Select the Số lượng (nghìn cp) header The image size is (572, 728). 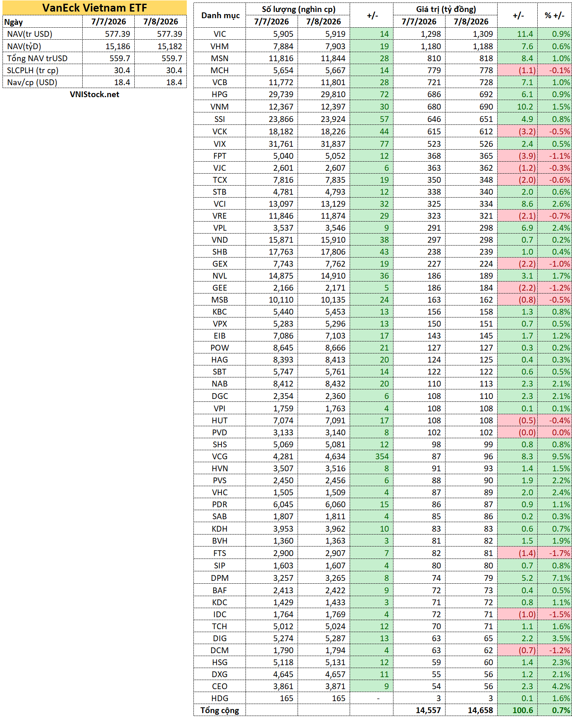pos(298,9)
